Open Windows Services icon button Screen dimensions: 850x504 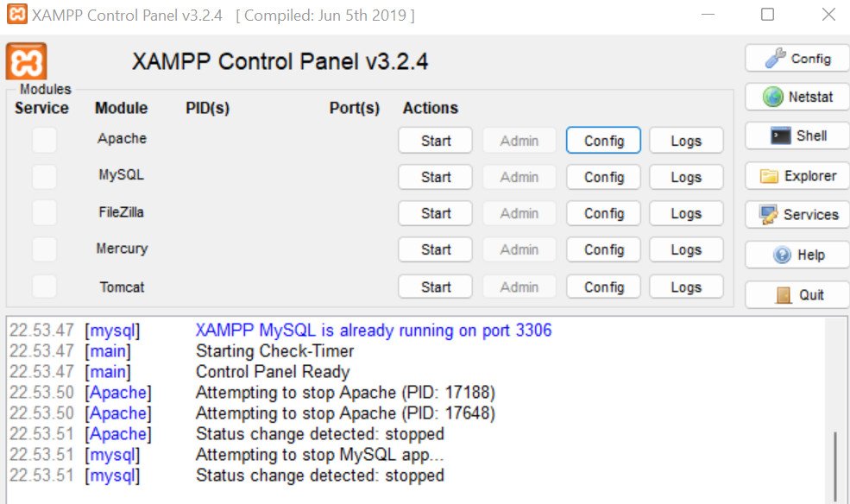[797, 215]
